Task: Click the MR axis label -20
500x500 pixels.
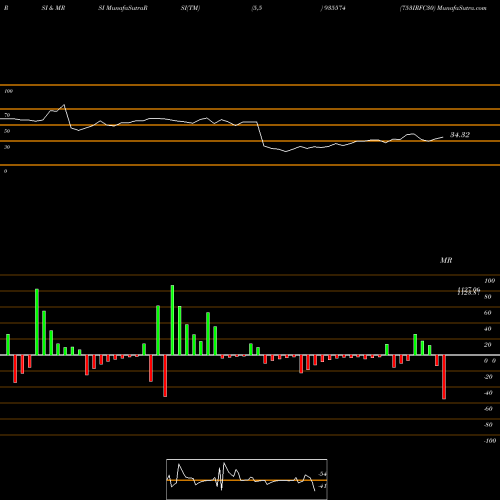Action: (x=488, y=377)
